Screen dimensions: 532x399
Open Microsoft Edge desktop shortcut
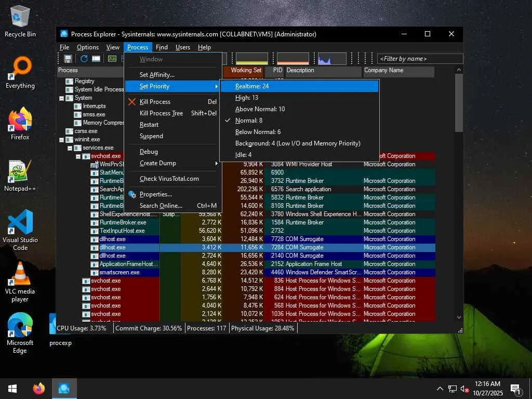pos(20,333)
